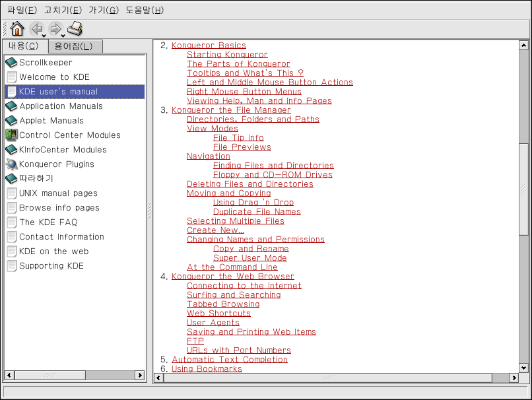Click the Application Manuals book icon

(11, 106)
